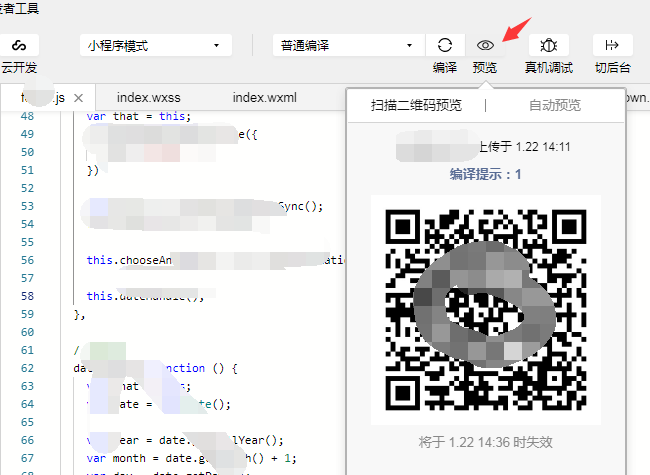This screenshot has width=650, height=475.
Task: Open the 小程序模式 mode dropdown
Action: point(156,45)
